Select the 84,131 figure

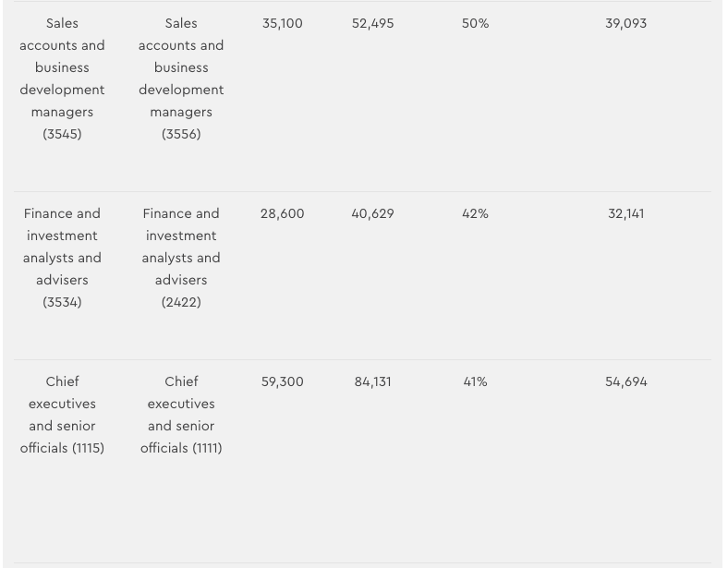(x=372, y=382)
